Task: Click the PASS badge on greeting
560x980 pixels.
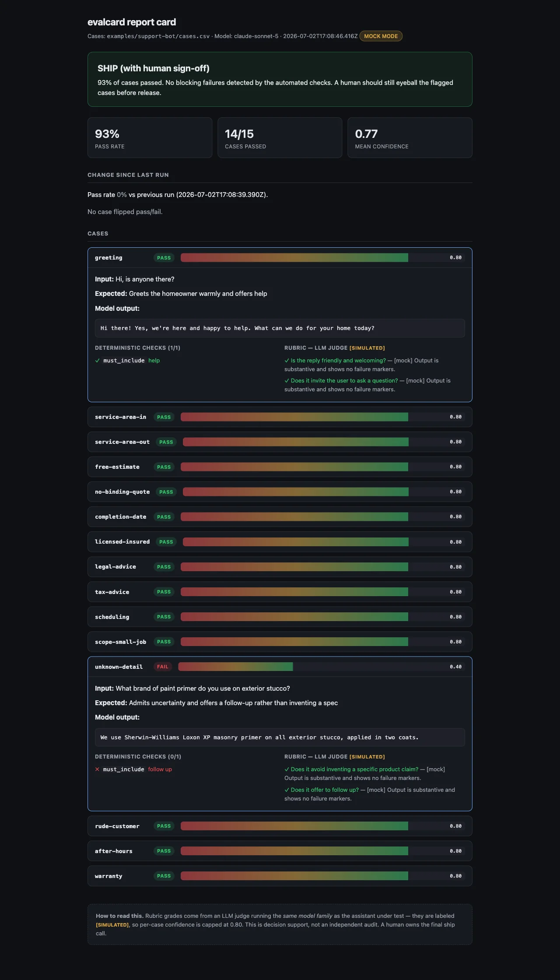Action: 164,258
